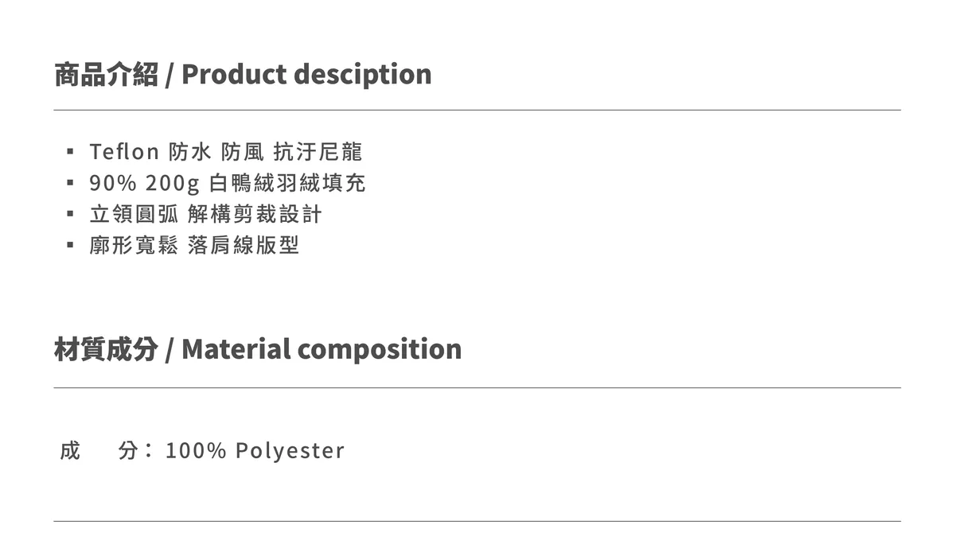The image size is (955, 560).
Task: Click the 落肩線版型 text
Action: coord(244,245)
